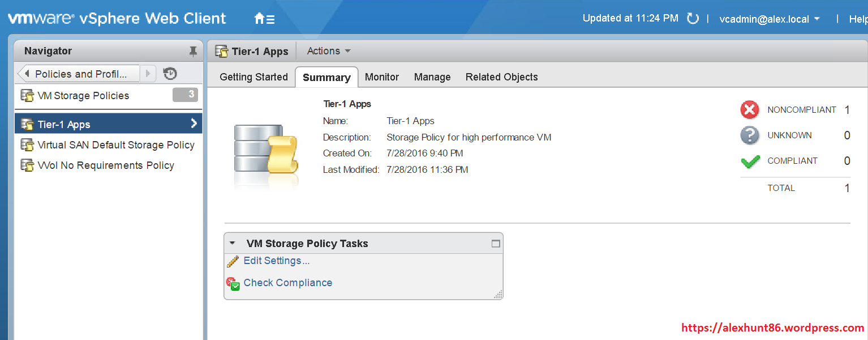Switch to the Related Objects tab

tap(501, 77)
